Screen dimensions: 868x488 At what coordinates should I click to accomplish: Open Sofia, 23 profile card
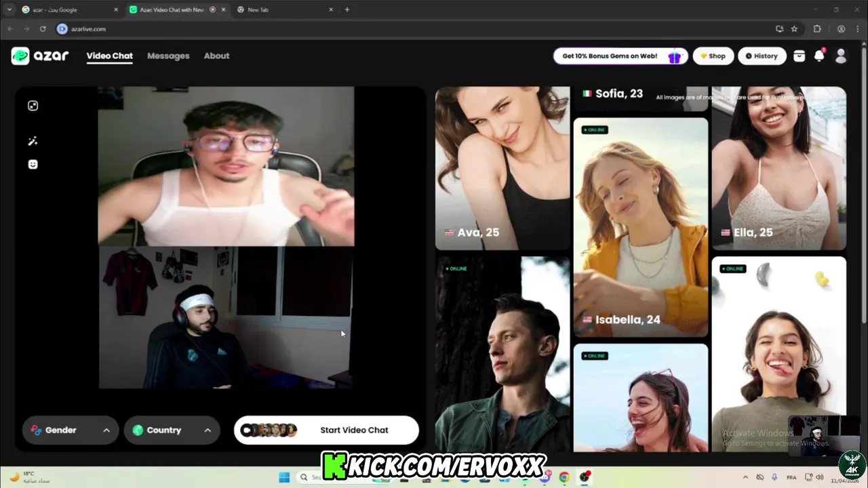pos(640,98)
